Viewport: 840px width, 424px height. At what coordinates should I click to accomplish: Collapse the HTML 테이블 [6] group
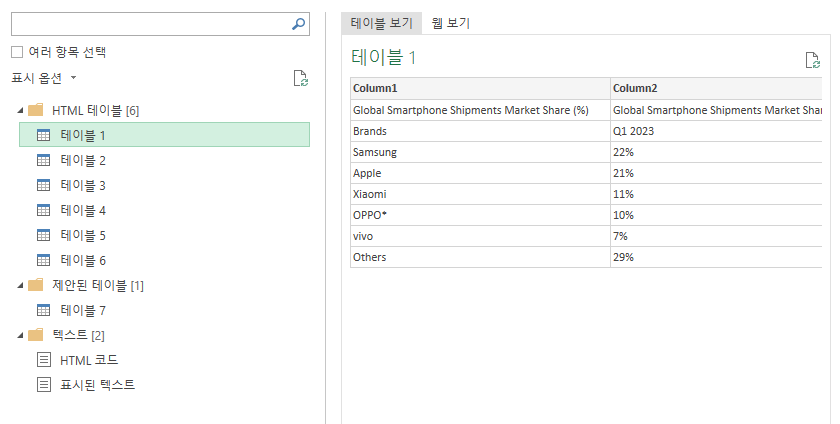(x=20, y=110)
